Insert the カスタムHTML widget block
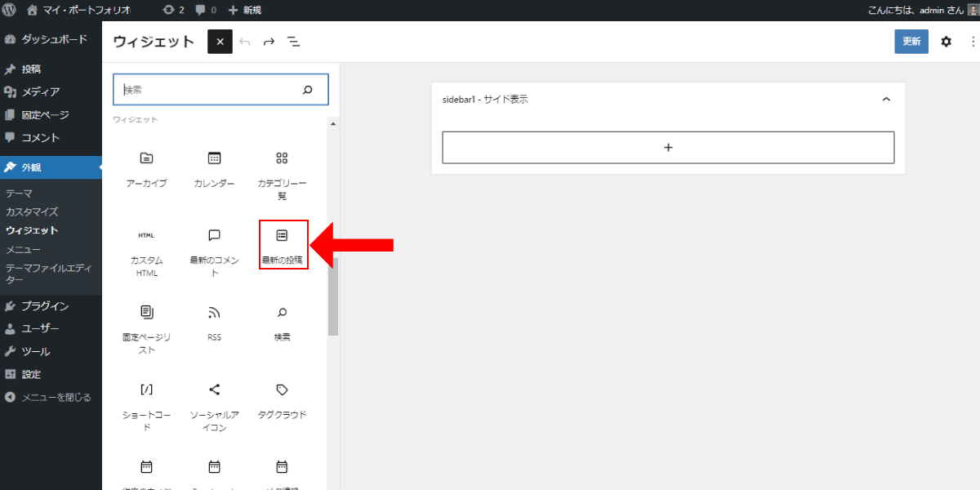The image size is (980, 490). 146,252
